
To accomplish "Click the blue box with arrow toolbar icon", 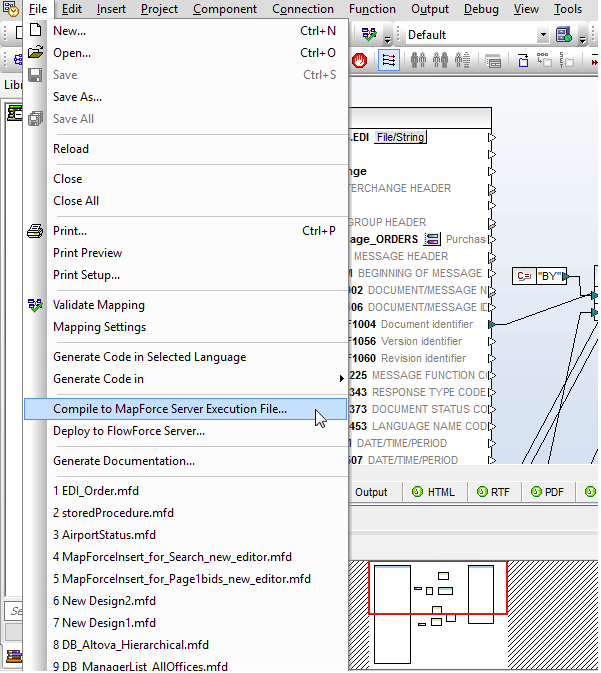I will pyautogui.click(x=523, y=61).
